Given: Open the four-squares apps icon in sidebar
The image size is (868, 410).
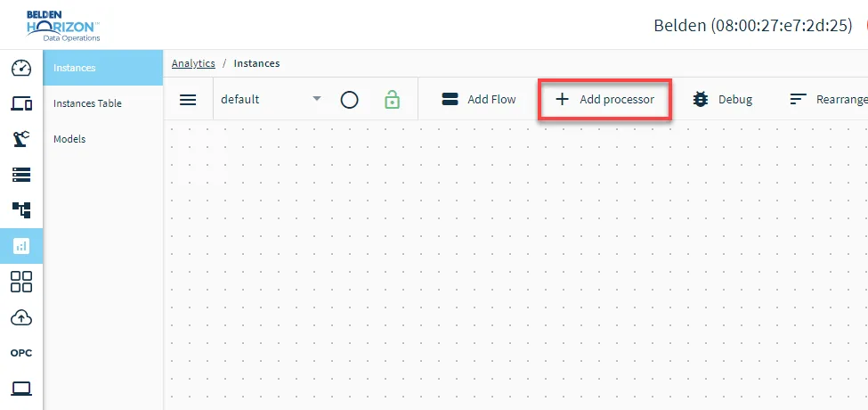Looking at the screenshot, I should point(21,282).
